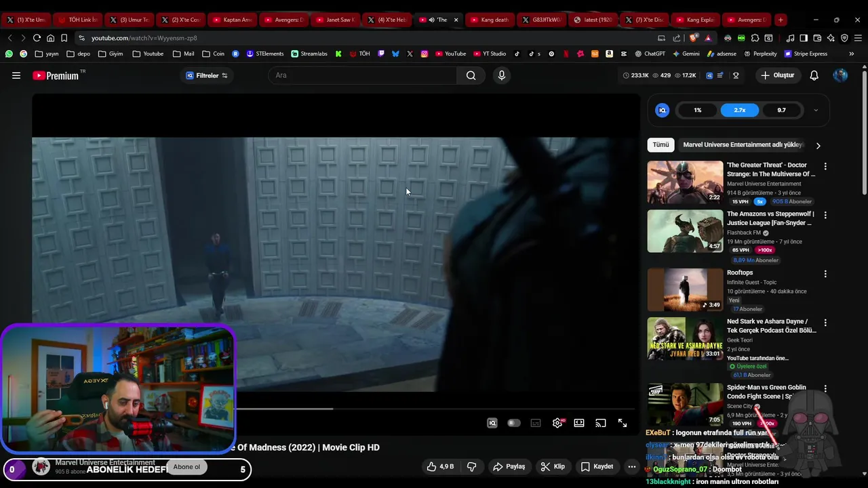This screenshot has height=488, width=868.
Task: Share the video with Paylaş
Action: [x=509, y=466]
